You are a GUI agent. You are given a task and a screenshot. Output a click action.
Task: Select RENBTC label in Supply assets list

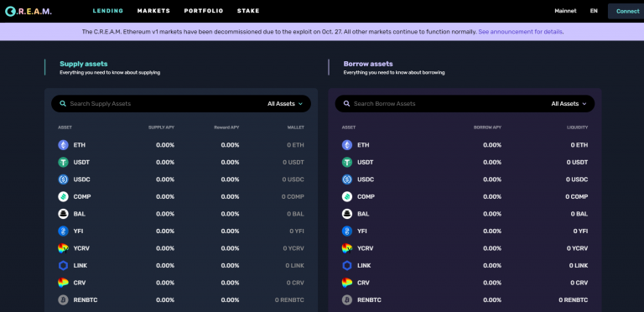pos(86,300)
